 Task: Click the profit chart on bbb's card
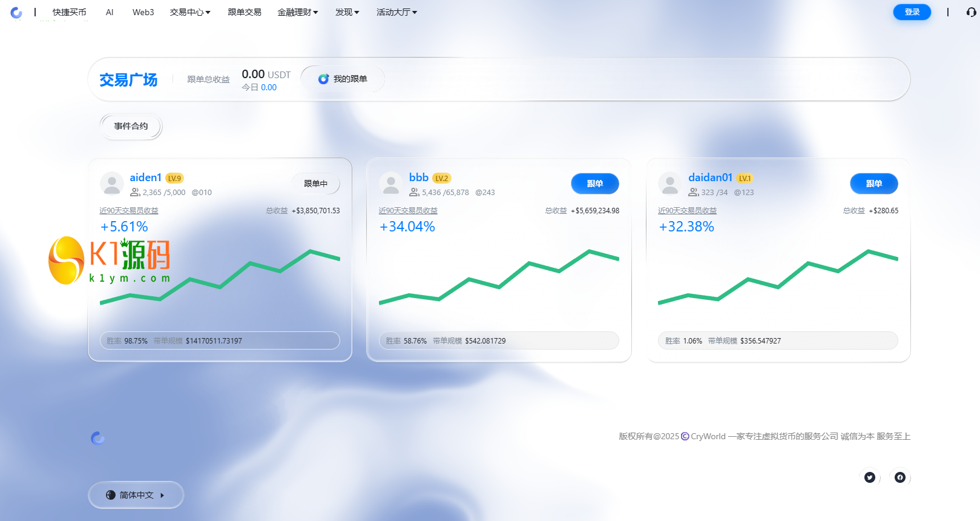point(499,276)
